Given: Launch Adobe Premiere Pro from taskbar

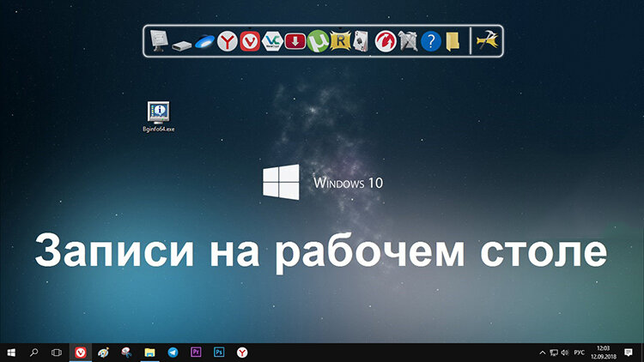Looking at the screenshot, I should coord(196,353).
